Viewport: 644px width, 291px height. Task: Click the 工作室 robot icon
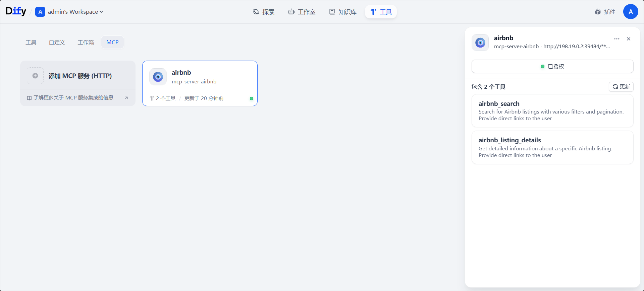(x=291, y=12)
